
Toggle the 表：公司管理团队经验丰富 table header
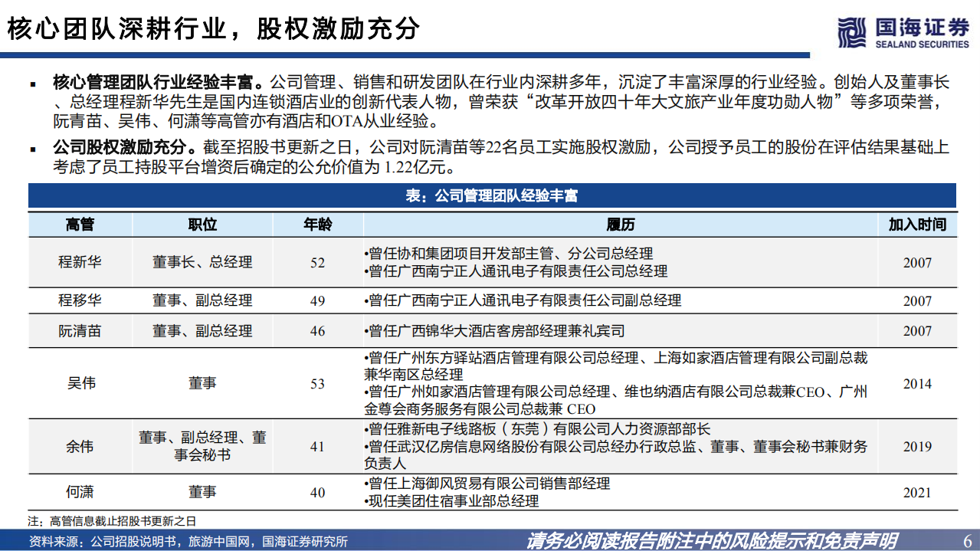coord(490,196)
